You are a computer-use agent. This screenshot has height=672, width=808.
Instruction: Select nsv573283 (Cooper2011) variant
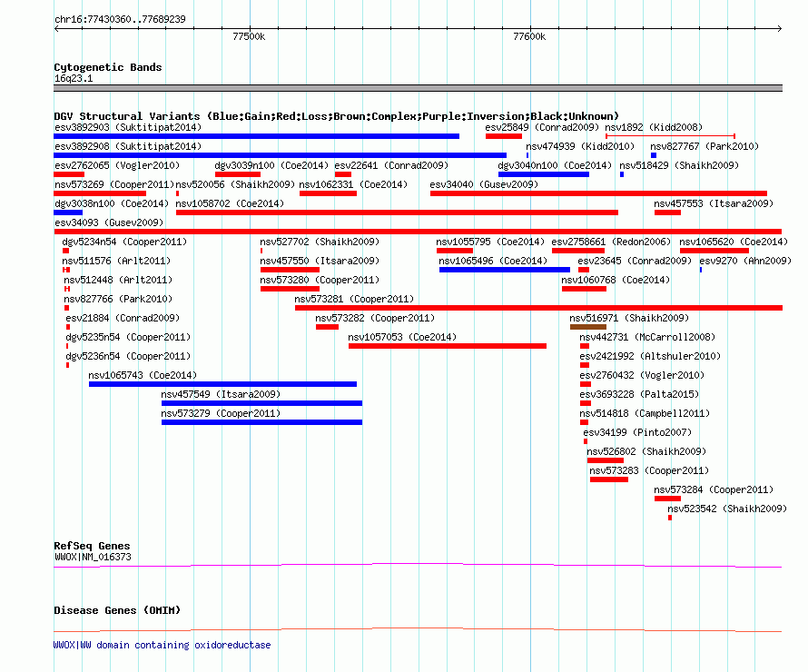tap(649, 470)
